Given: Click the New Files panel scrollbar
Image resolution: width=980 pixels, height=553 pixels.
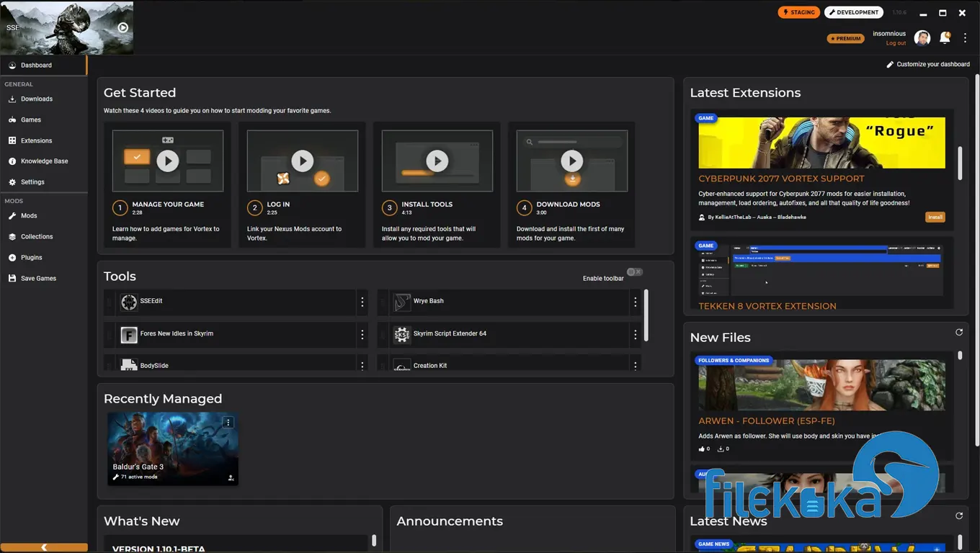Looking at the screenshot, I should (960, 356).
